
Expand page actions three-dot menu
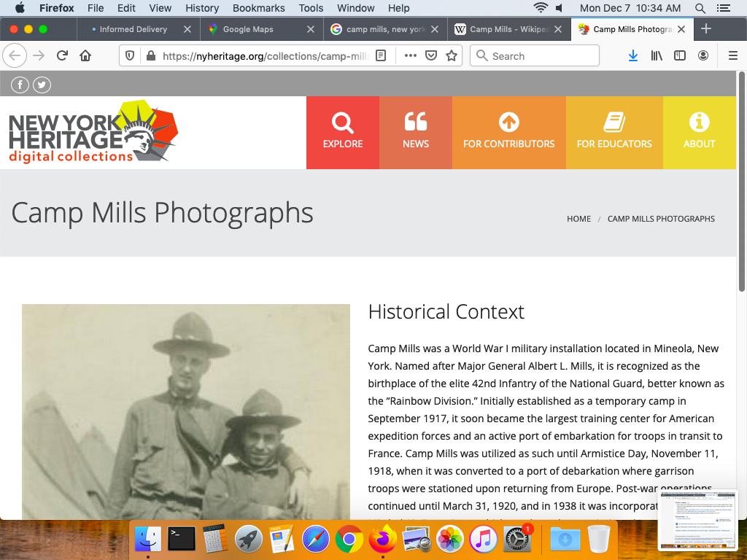tap(410, 56)
